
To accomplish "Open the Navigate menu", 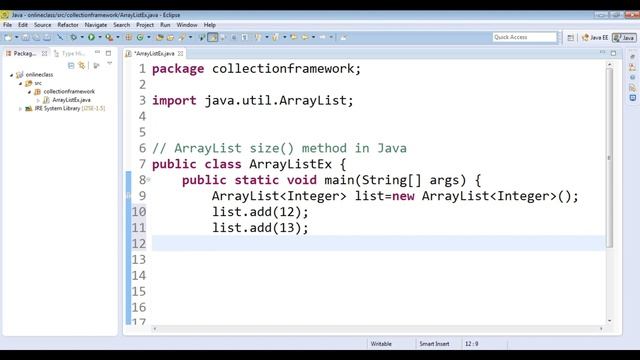I will 96,25.
